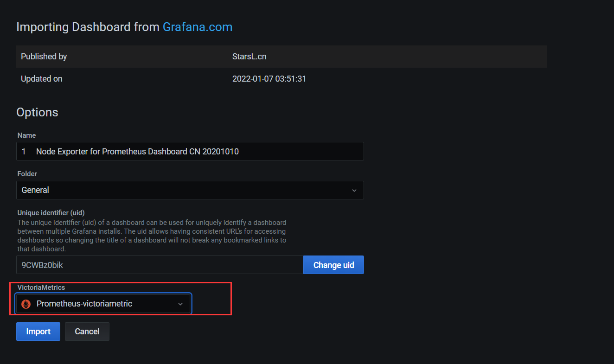Click the Cancel button
Image resolution: width=614 pixels, height=364 pixels.
coord(87,332)
